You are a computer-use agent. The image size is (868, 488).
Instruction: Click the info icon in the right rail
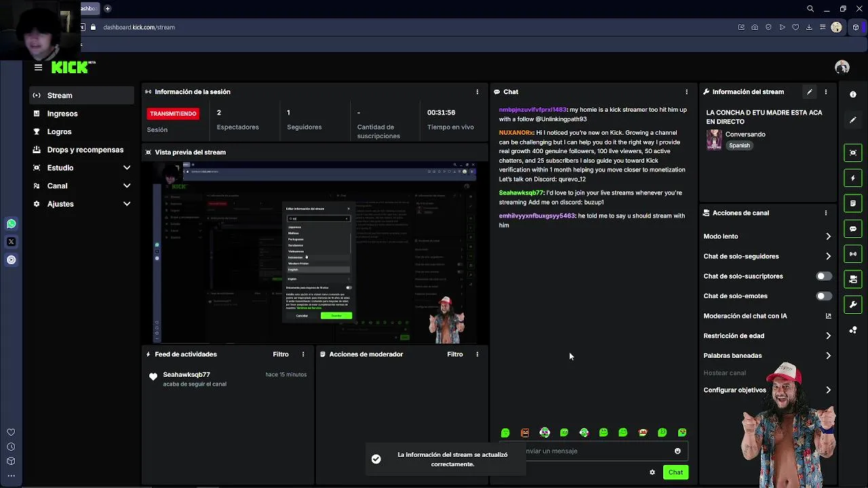pos(853,94)
